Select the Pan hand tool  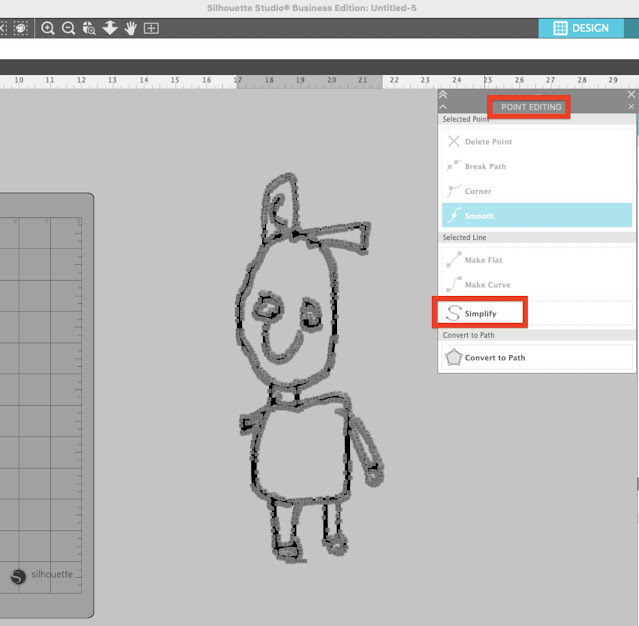coord(130,28)
